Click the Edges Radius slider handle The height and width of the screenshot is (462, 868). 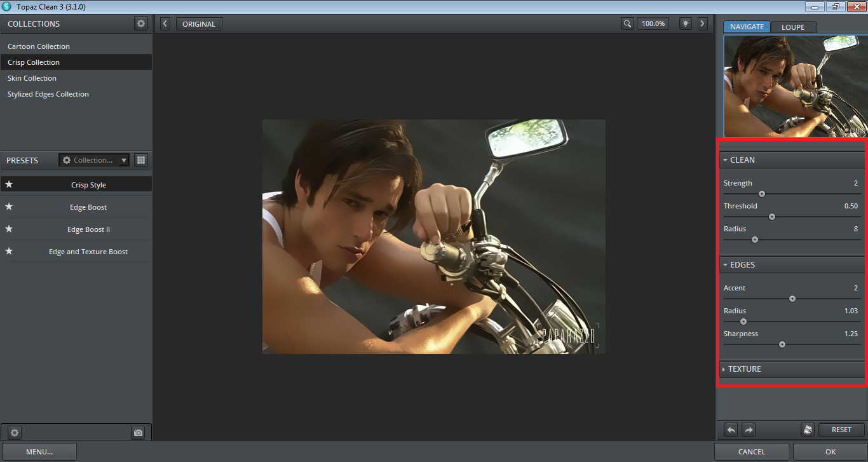[x=743, y=322]
